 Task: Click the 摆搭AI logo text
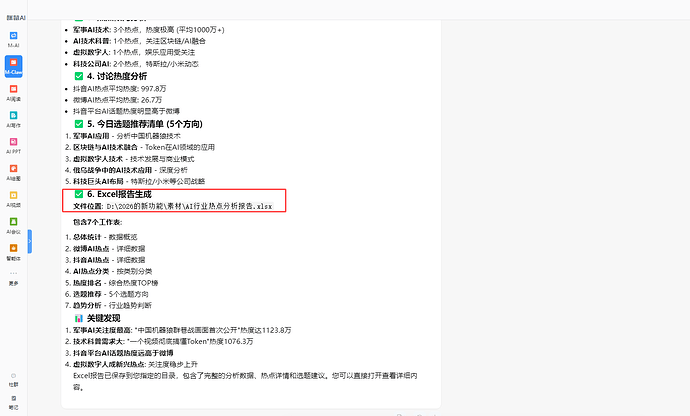[16, 18]
